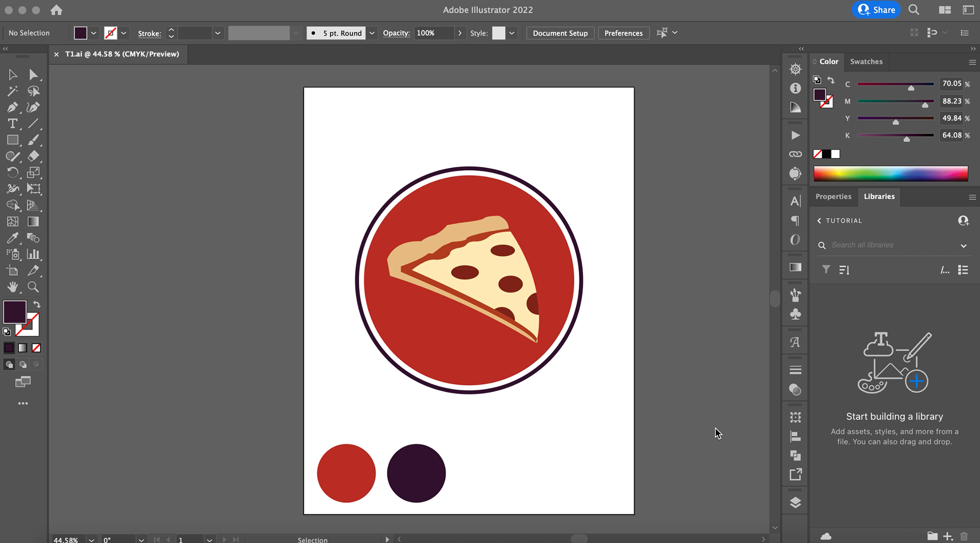Select the Line Segment tool
This screenshot has width=980, height=543.
pyautogui.click(x=33, y=124)
